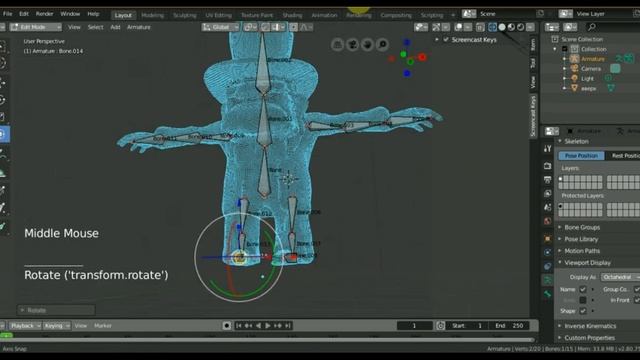Open the Active Tool properties tab icon
The image size is (640, 360).
coord(547,149)
